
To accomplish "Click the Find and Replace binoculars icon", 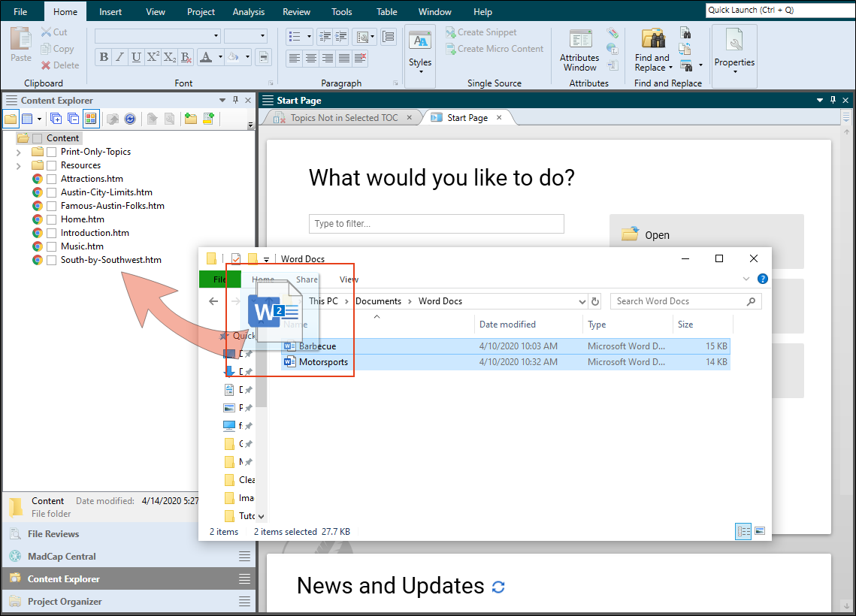I will [653, 39].
